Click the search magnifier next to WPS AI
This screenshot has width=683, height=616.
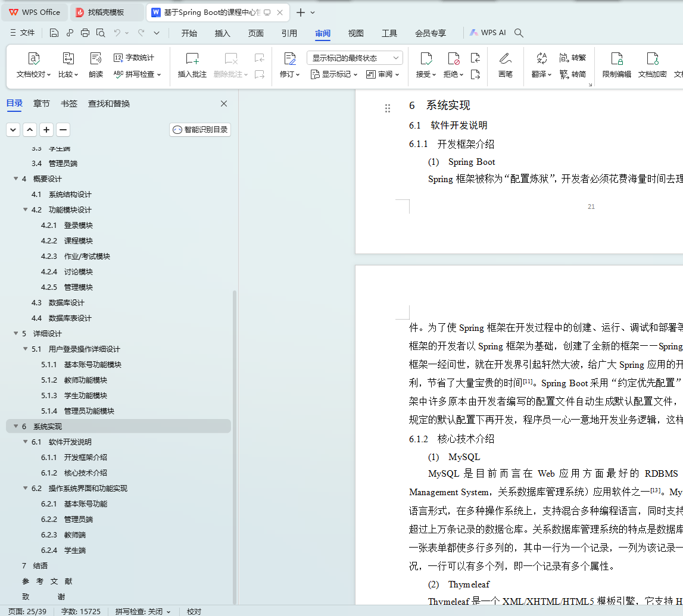point(518,33)
